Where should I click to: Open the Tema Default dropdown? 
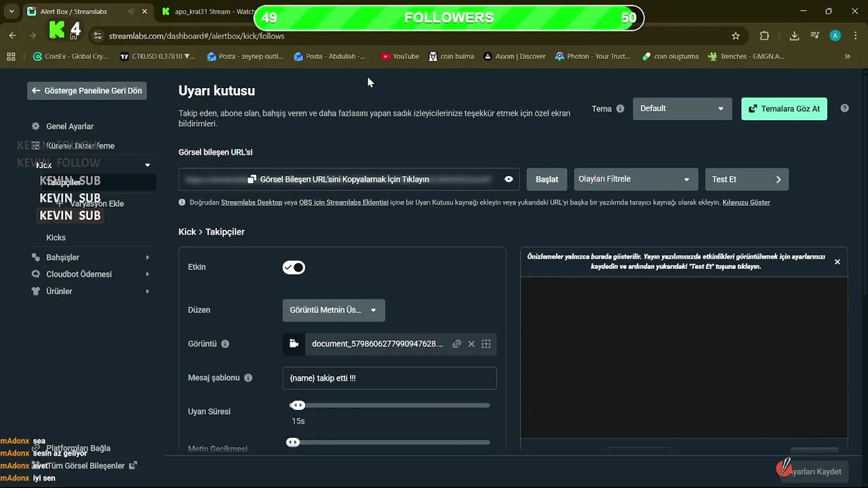click(x=682, y=108)
